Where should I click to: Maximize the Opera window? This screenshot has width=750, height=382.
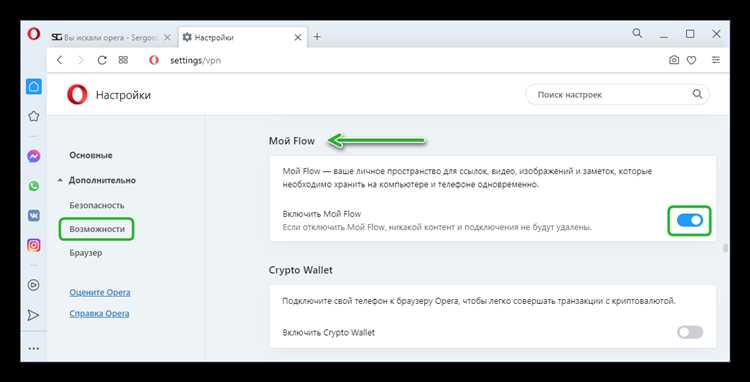[690, 34]
